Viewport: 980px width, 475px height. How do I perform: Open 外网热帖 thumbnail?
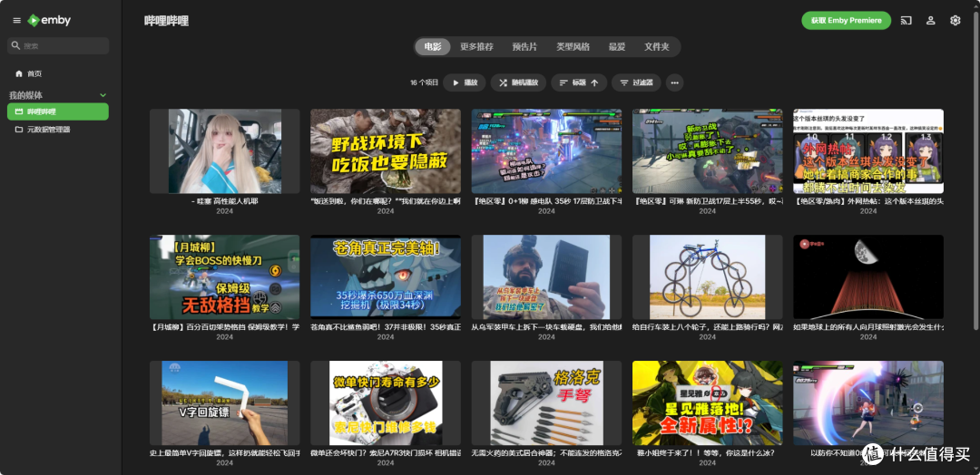pos(868,151)
